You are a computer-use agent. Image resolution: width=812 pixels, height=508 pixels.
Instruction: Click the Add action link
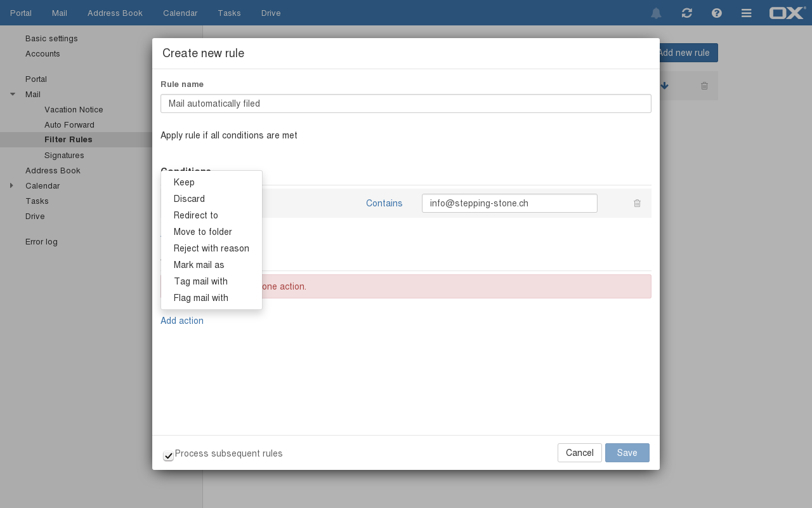pos(182,321)
